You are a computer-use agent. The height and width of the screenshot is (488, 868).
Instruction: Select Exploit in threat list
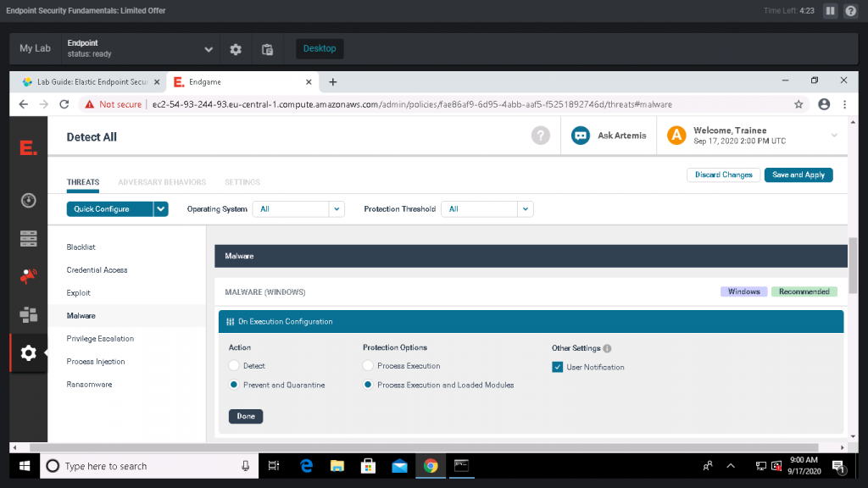(78, 292)
